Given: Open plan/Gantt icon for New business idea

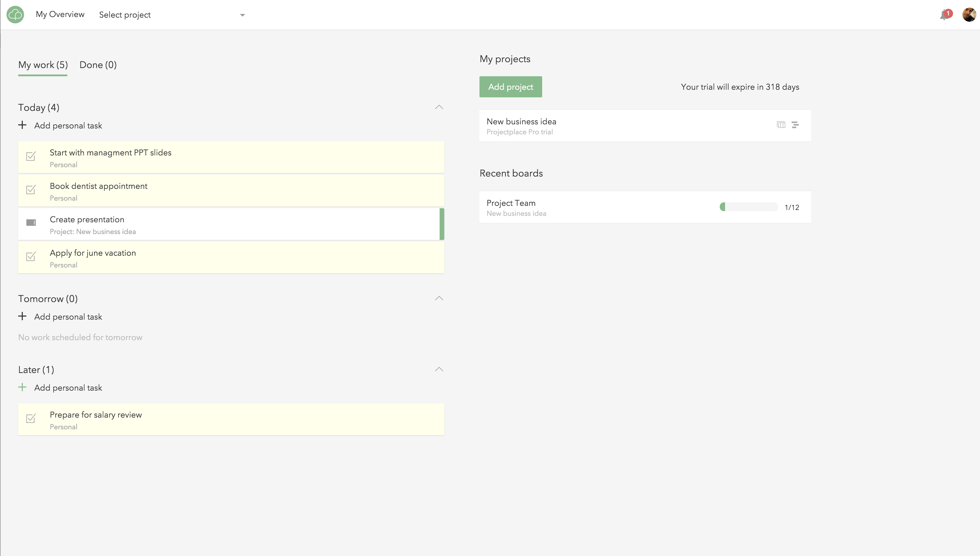Looking at the screenshot, I should pos(795,125).
